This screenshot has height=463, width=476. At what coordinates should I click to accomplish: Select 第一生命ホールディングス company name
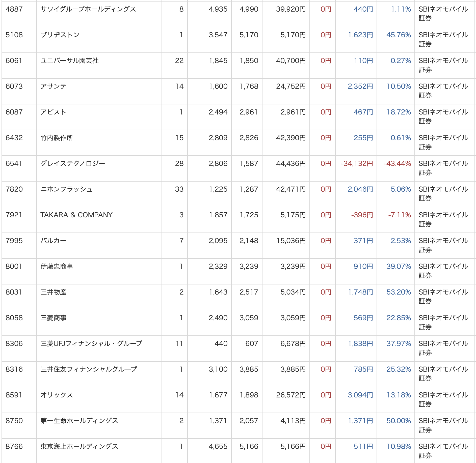[x=79, y=421]
